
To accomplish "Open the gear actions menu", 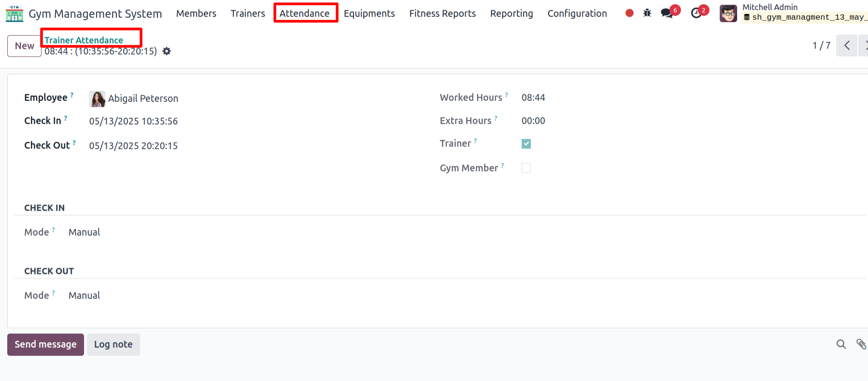I will pos(167,51).
